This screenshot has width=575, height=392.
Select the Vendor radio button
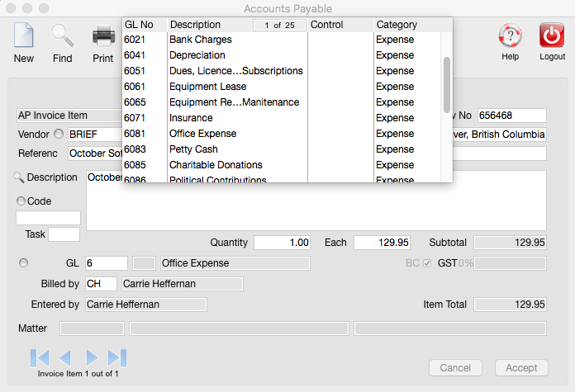pyautogui.click(x=59, y=134)
